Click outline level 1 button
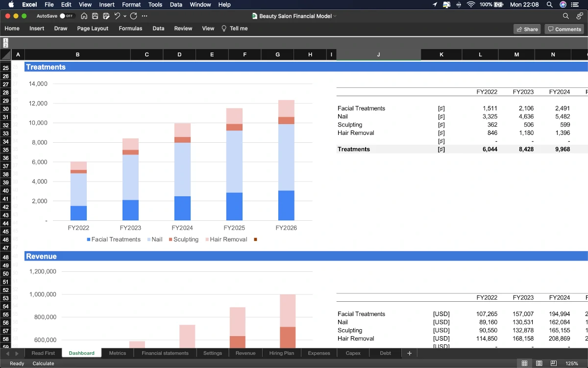Viewport: 588px width, 368px height. pyautogui.click(x=5, y=40)
